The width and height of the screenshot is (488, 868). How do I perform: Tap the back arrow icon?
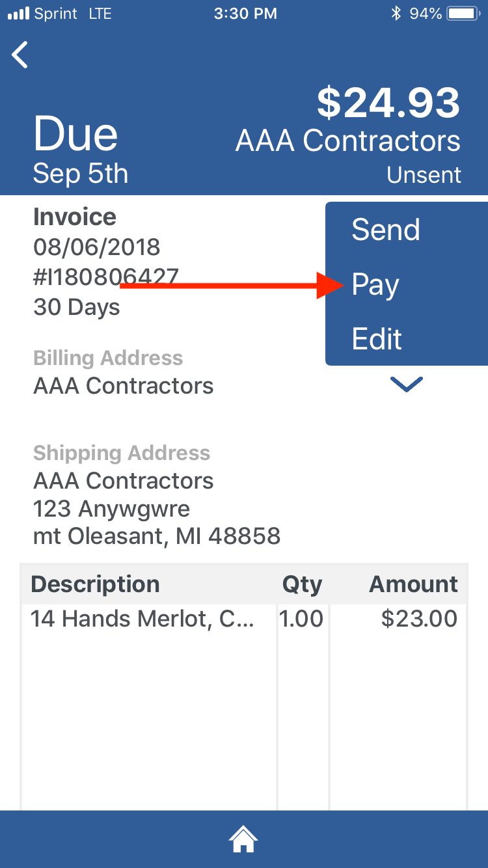[x=20, y=55]
